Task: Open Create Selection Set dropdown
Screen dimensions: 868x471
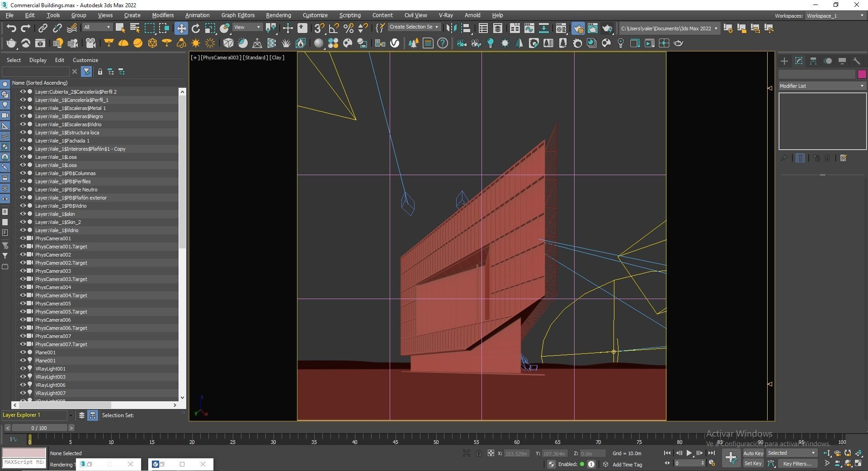Action: (414, 27)
